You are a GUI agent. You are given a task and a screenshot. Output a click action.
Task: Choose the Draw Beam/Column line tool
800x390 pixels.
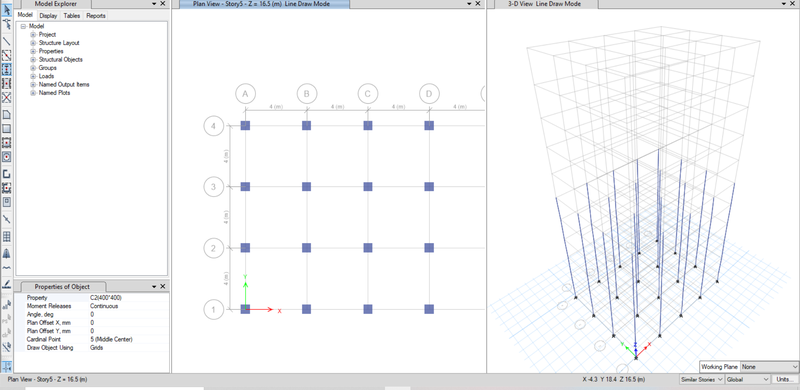click(x=7, y=41)
